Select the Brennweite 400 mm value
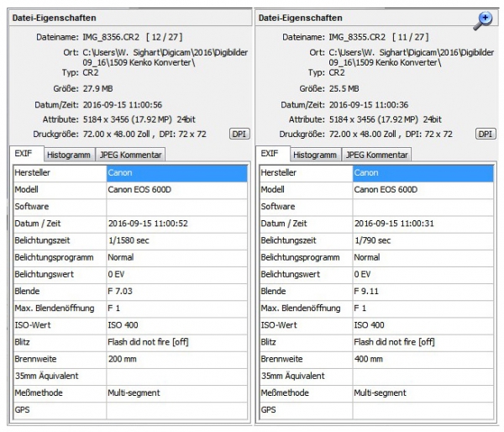The height and width of the screenshot is (432, 504). coord(368,359)
